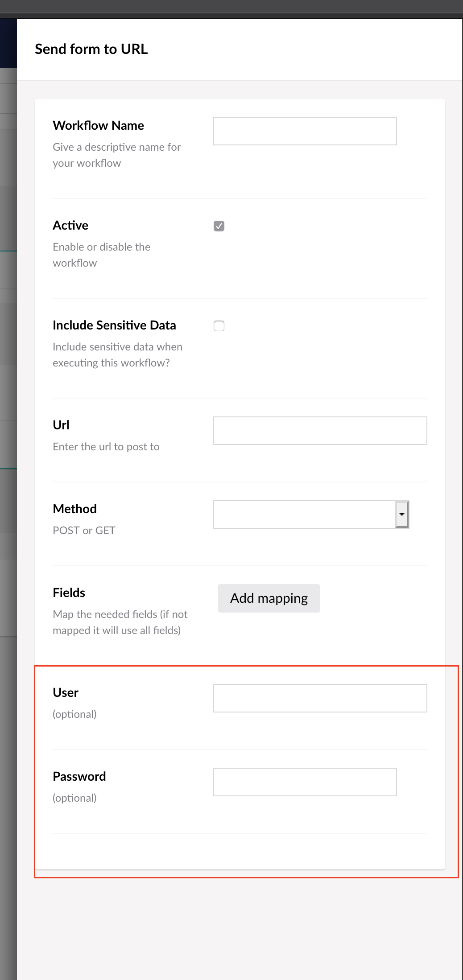Click the Add mapping button
The height and width of the screenshot is (980, 463).
[268, 598]
